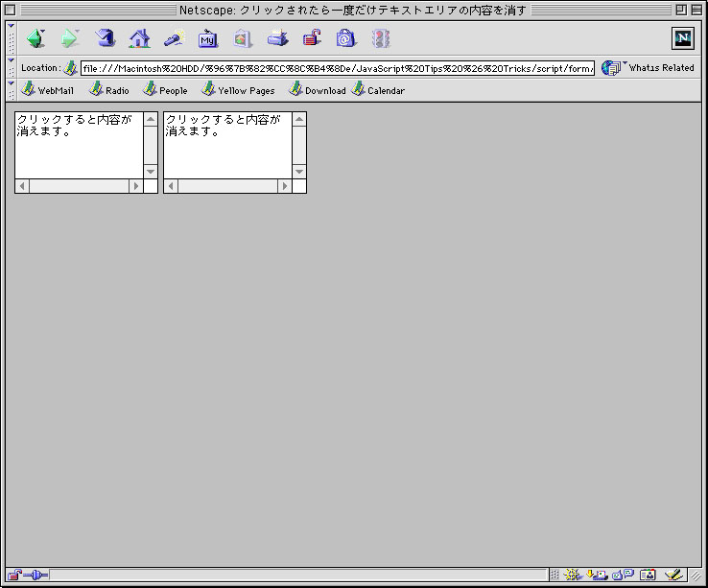
Task: Click second textarea scroll down arrow
Action: tap(299, 172)
